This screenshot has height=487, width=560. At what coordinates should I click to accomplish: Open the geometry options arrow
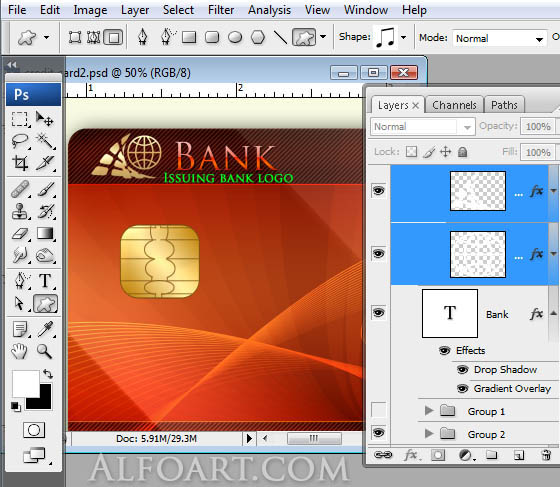click(323, 36)
